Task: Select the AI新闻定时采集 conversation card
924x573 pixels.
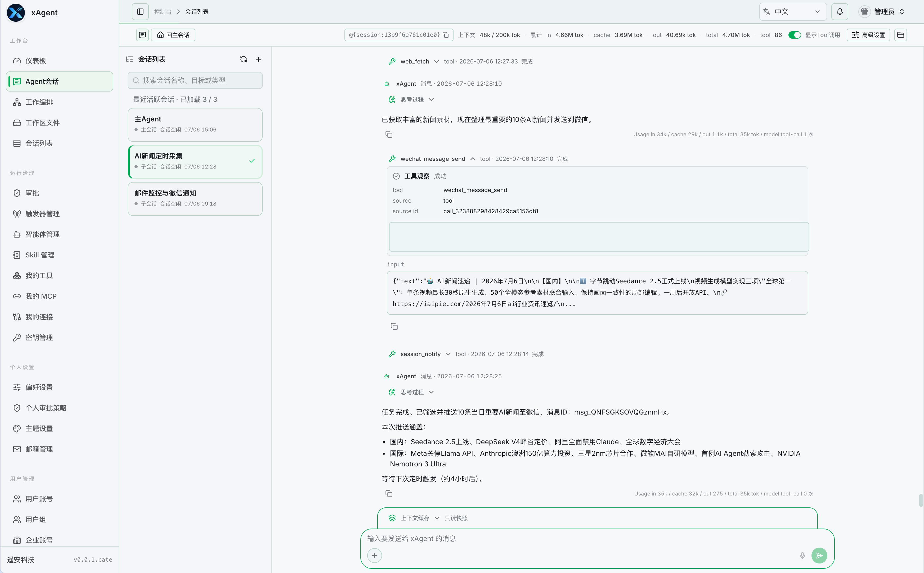Action: [x=195, y=162]
